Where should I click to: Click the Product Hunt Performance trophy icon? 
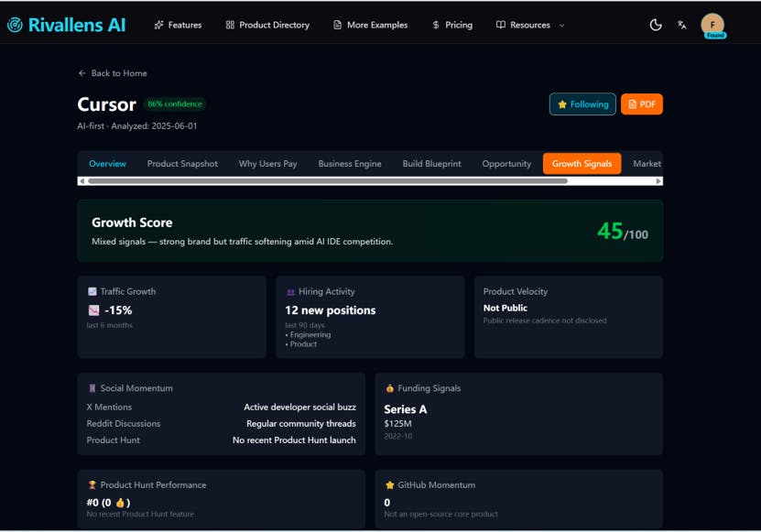tap(92, 484)
